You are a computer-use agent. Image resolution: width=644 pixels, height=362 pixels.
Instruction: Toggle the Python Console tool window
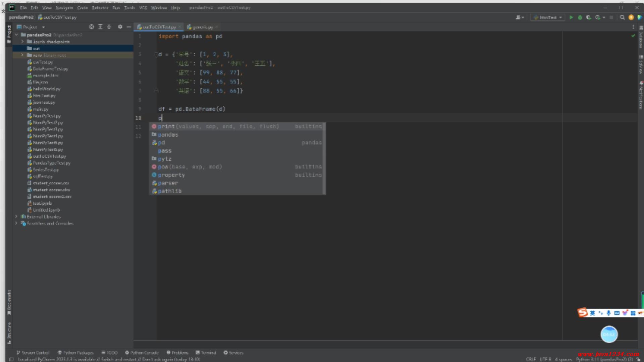click(142, 353)
